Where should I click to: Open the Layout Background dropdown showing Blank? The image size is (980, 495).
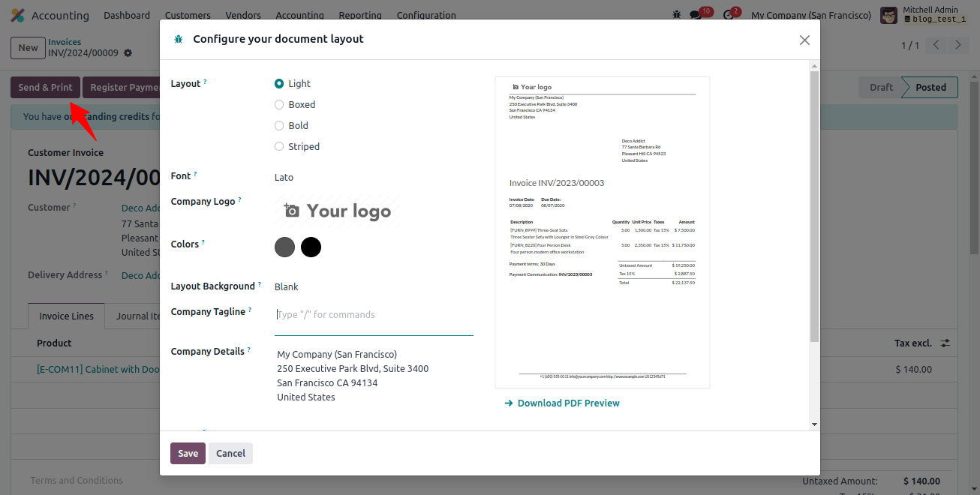pos(374,286)
